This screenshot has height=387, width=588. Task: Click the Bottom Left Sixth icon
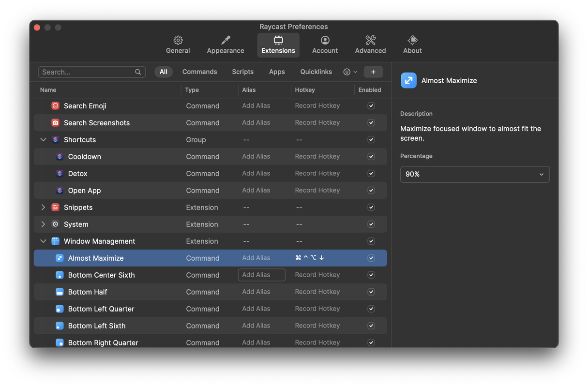pos(60,326)
